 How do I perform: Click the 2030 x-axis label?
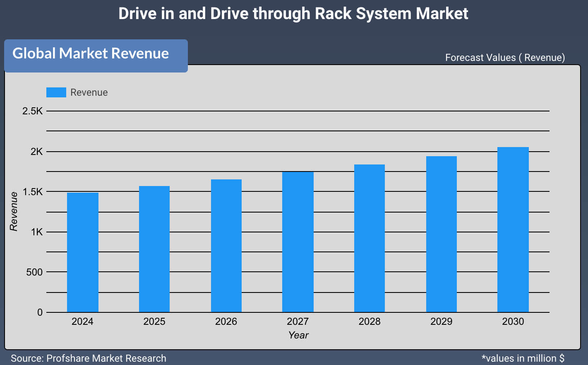coord(513,321)
